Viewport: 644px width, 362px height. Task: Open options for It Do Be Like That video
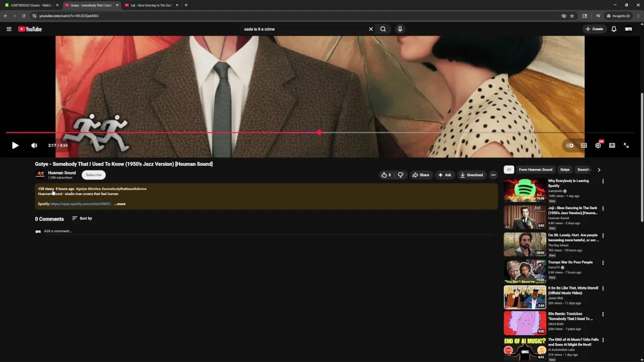coord(603,289)
